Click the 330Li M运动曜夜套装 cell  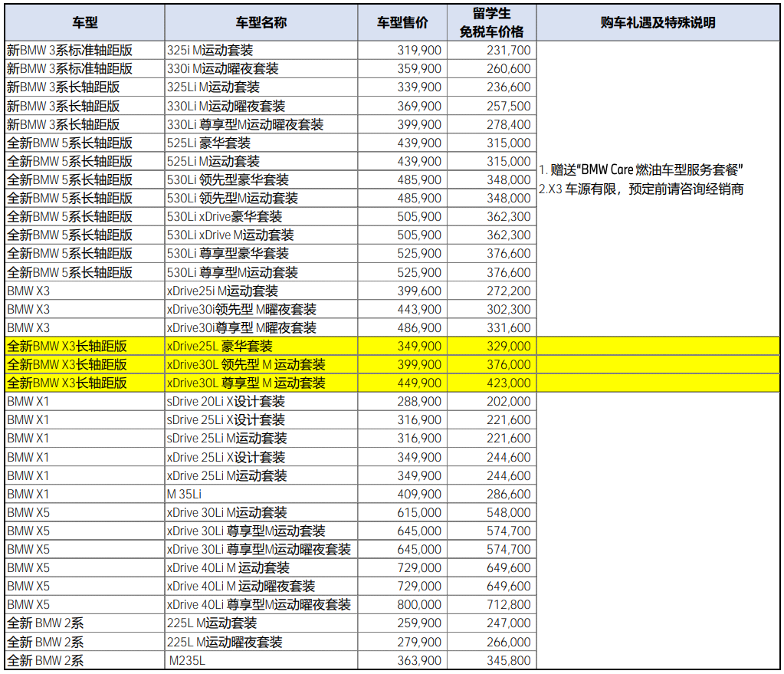[261, 106]
